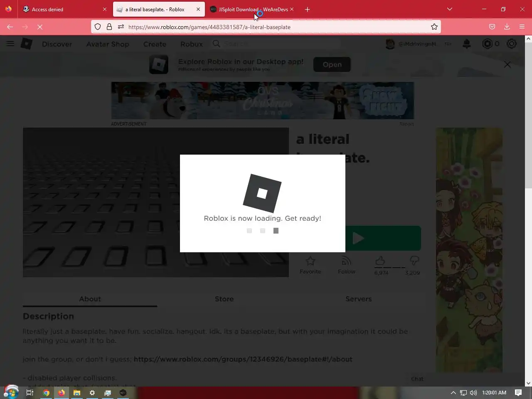Open site permissions icon in address bar

tap(121, 27)
